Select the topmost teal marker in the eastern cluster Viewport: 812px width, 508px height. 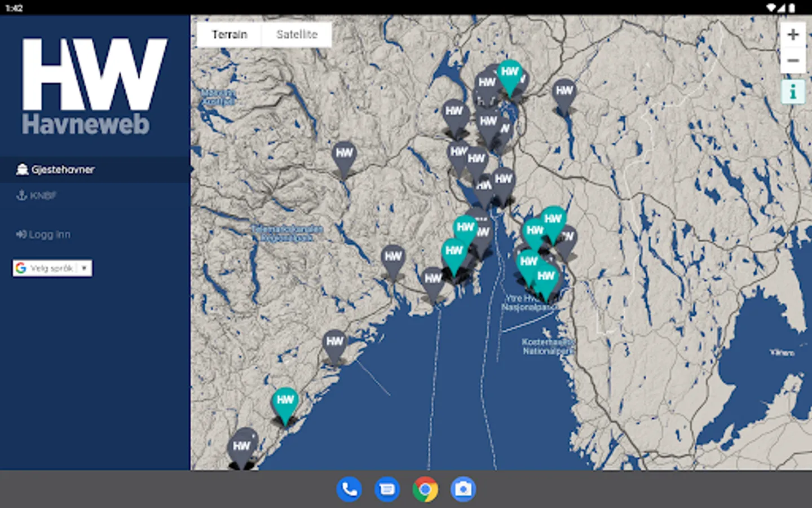553,224
